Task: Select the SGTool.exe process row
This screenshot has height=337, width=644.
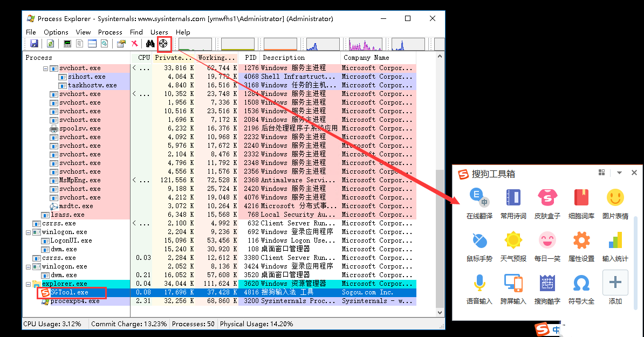Action: pyautogui.click(x=220, y=292)
